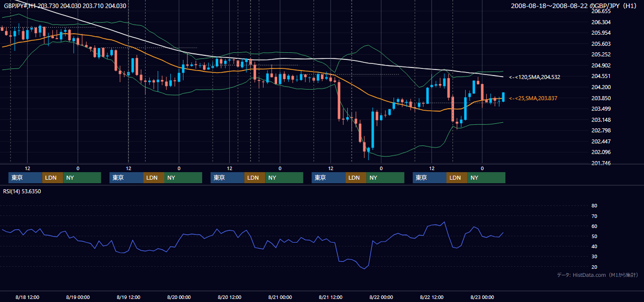Click RSI scale value 70
Screen dimensions: 644x302
594,216
